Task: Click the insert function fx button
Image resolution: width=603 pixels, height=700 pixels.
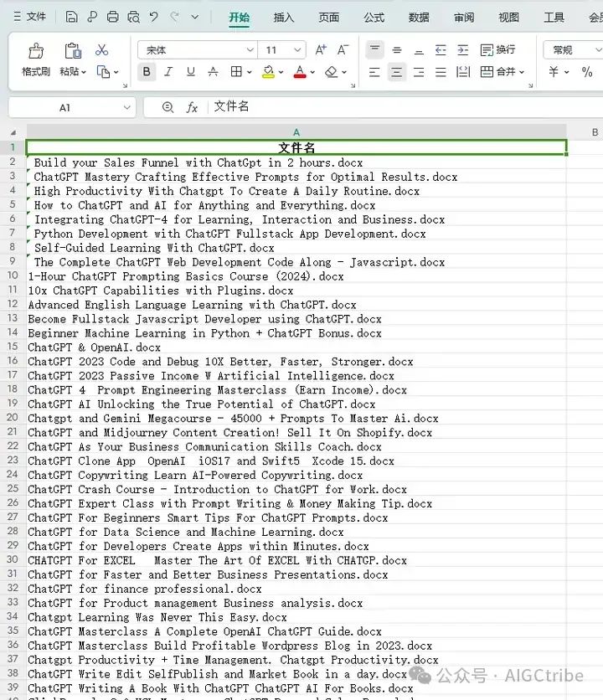Action: tap(192, 107)
